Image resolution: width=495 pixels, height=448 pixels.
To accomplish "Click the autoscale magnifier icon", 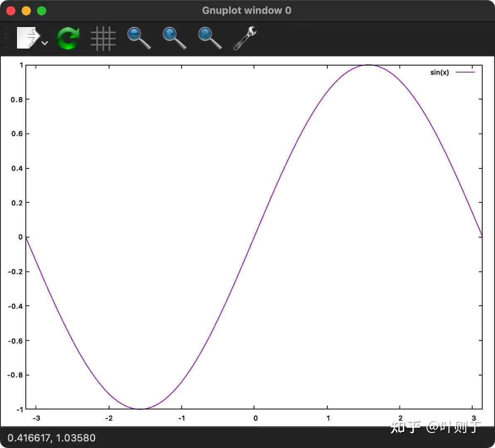I will pos(210,38).
